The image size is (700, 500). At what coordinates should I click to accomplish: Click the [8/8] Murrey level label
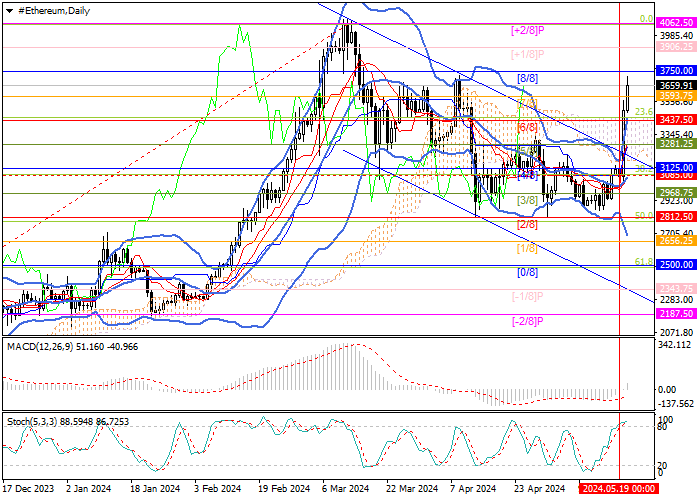(527, 79)
